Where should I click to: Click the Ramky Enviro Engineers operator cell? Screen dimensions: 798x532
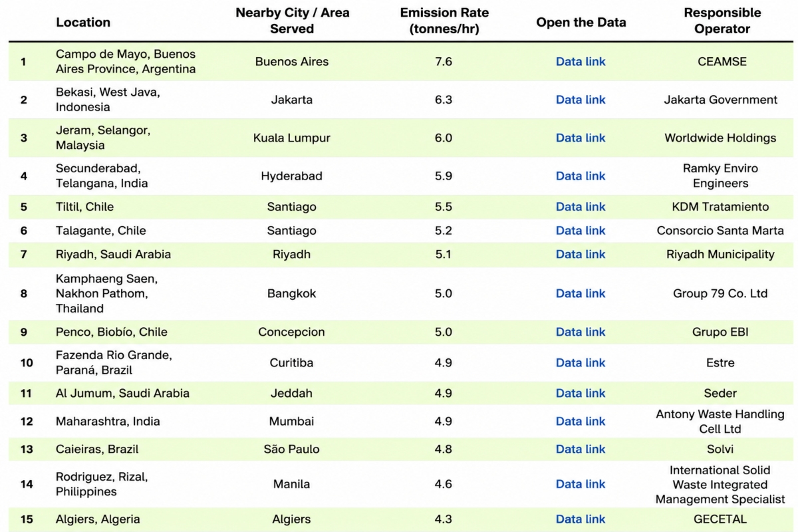click(721, 176)
